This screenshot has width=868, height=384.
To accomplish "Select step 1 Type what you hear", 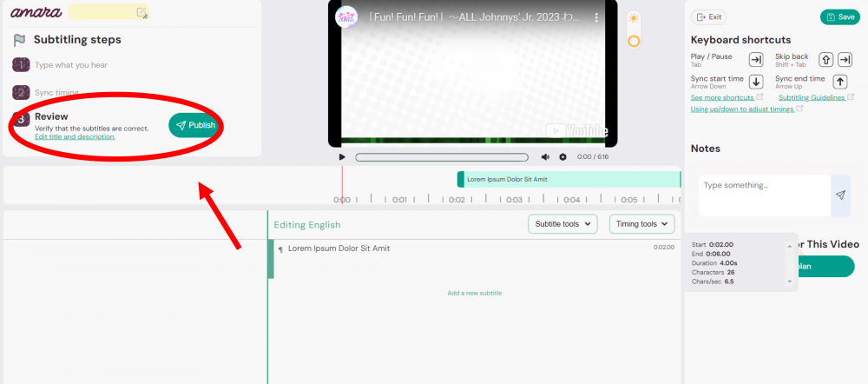I will click(69, 65).
